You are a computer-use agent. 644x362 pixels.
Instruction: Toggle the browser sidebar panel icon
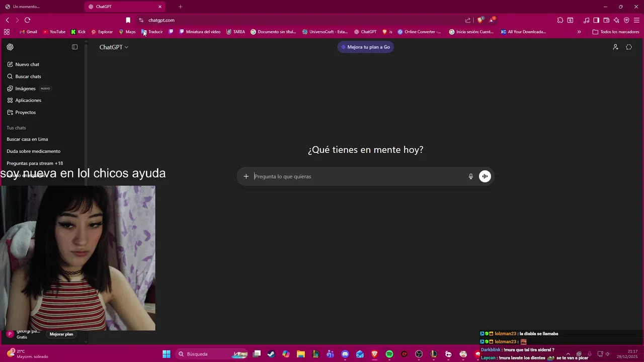(596, 20)
